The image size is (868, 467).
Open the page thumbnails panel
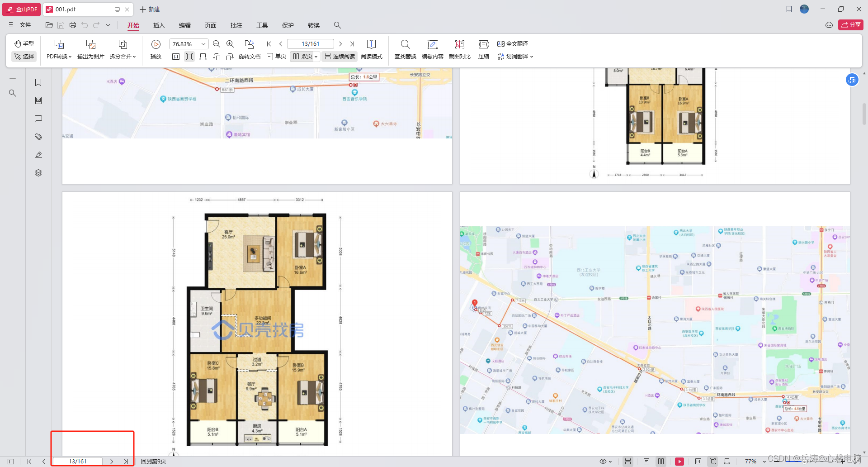coord(38,100)
